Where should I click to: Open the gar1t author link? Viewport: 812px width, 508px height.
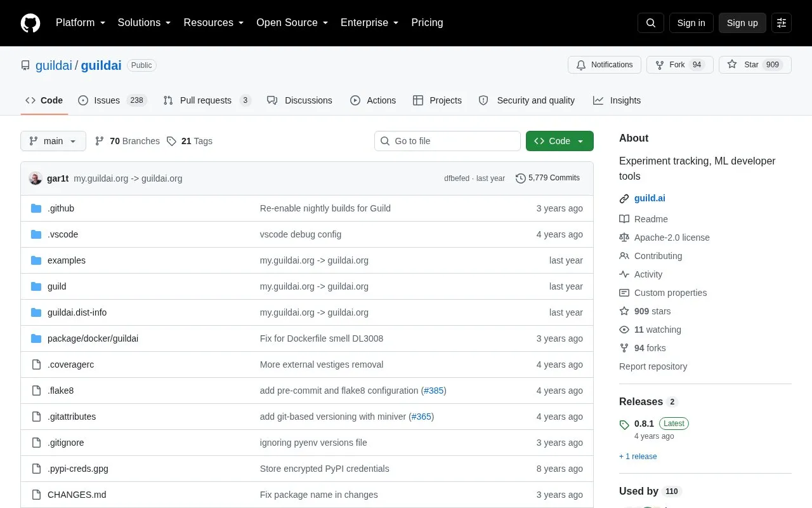(58, 178)
